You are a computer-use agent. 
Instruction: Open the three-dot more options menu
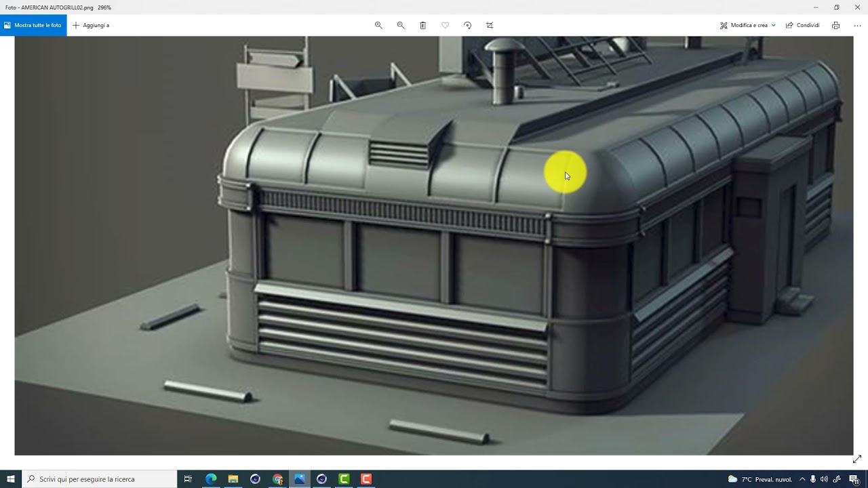tap(857, 25)
